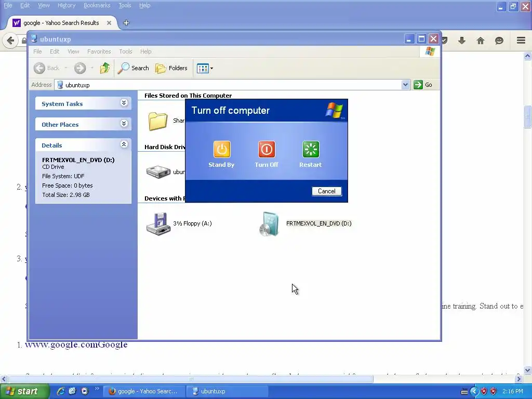Open the File menu in ubuntuxp window
This screenshot has height=399, width=532.
point(37,51)
